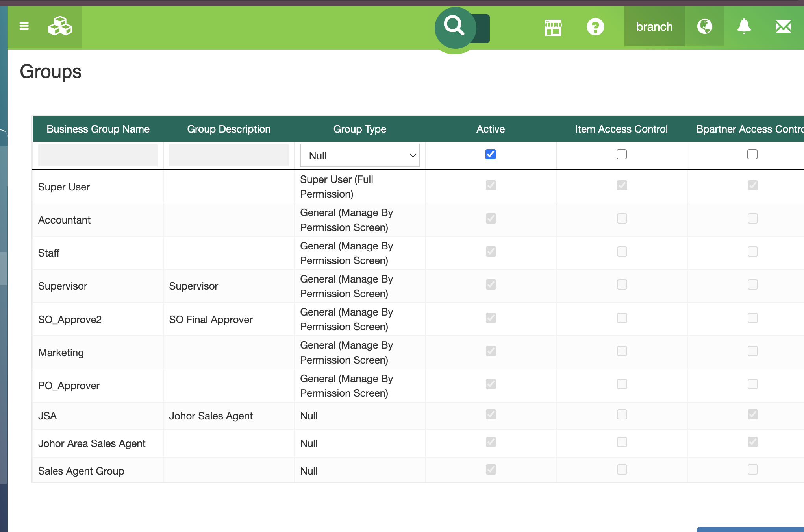The height and width of the screenshot is (532, 804).
Task: Click the SO Final Approver description
Action: (x=211, y=320)
